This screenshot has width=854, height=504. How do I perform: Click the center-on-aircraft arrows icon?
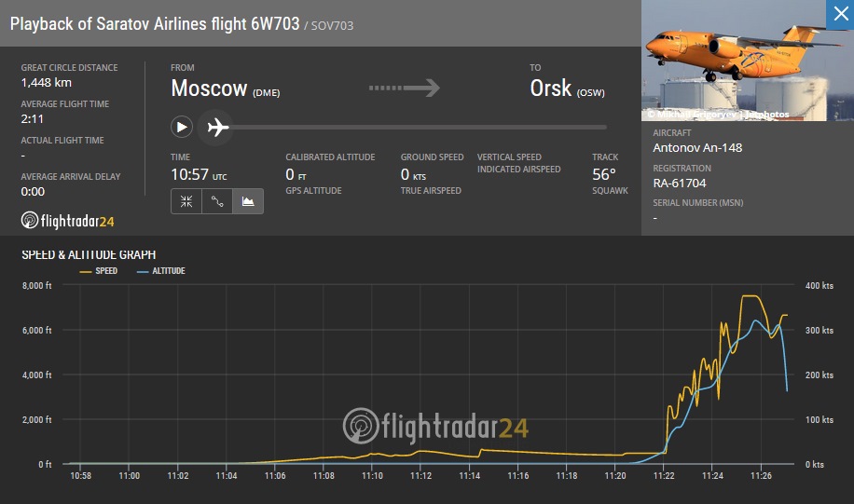(x=186, y=201)
